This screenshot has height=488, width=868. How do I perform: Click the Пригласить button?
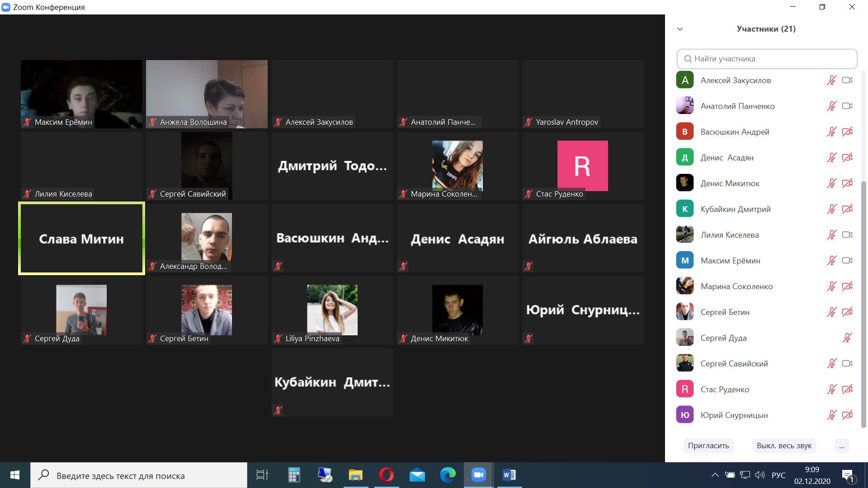tap(708, 446)
